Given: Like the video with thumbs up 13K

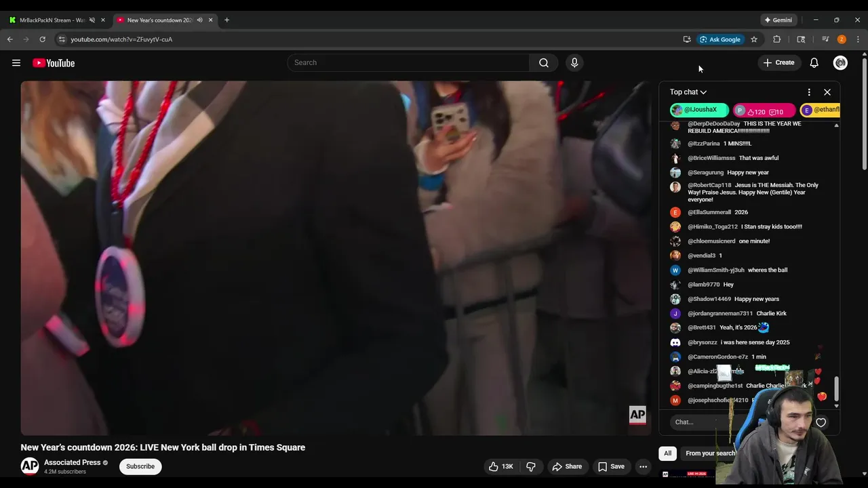Looking at the screenshot, I should [501, 466].
